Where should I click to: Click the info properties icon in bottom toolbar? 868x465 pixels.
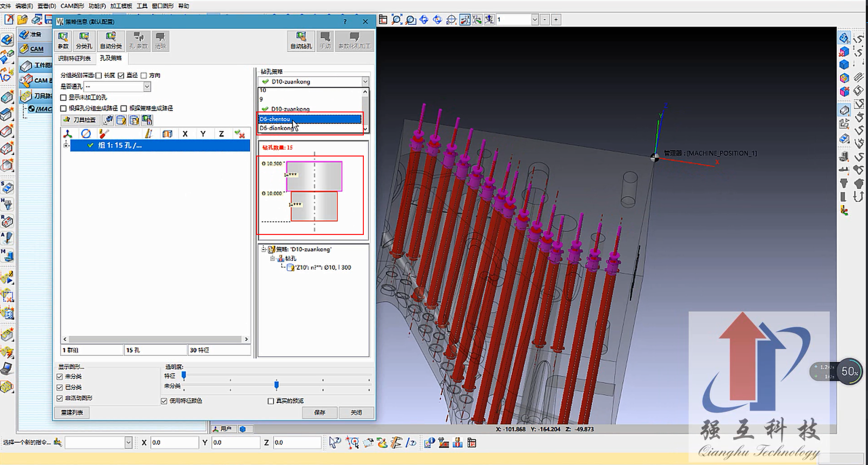430,443
